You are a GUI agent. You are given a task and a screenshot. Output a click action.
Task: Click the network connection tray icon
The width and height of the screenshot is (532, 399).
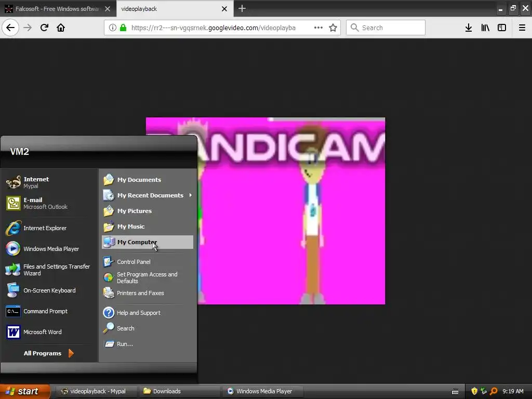[484, 391]
